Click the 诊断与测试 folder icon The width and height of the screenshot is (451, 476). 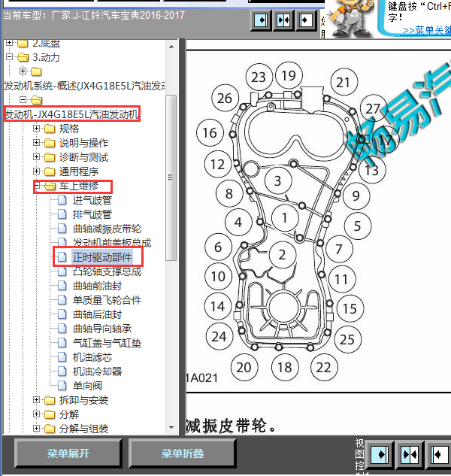tap(50, 157)
